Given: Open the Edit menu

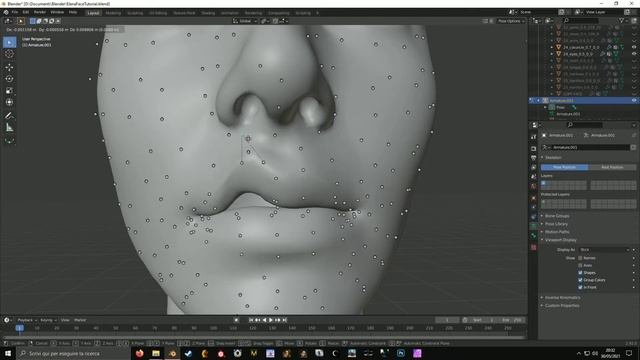Looking at the screenshot, I should [26, 13].
